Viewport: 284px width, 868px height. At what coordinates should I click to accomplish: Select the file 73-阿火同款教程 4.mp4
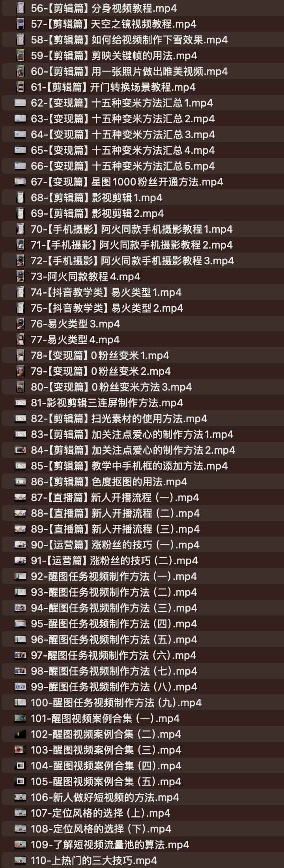pos(142,276)
